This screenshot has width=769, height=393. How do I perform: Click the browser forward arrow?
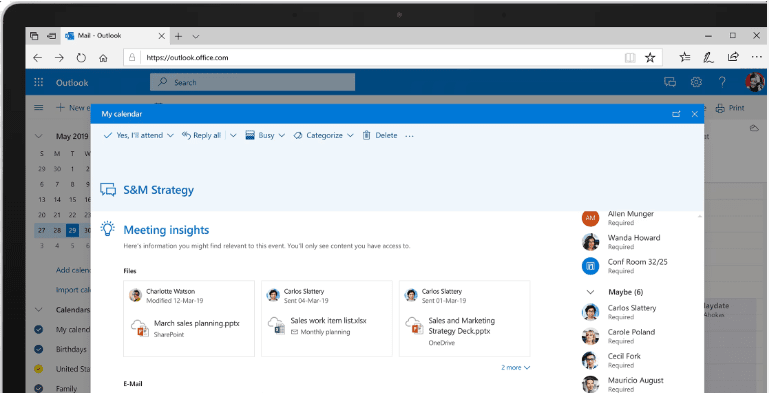pyautogui.click(x=59, y=58)
